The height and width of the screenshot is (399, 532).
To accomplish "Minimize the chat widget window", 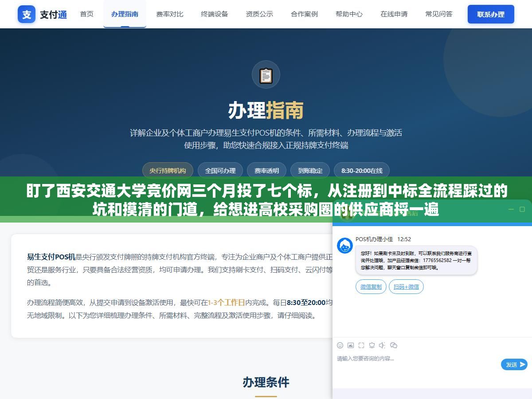I will coord(511,209).
